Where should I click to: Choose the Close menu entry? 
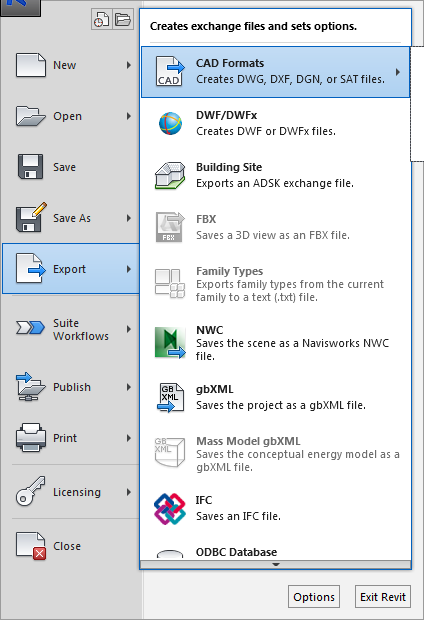tap(70, 546)
